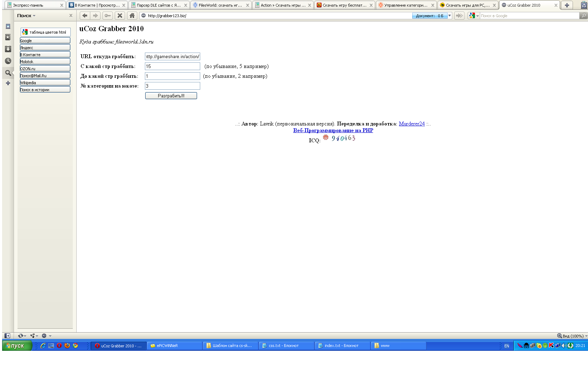Click the Google search magnifier button
This screenshot has width=588, height=368.
[583, 16]
